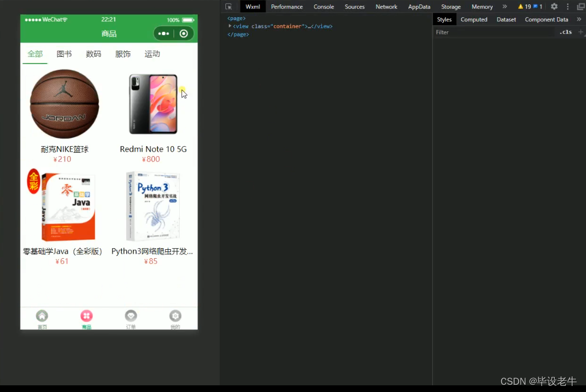Click product title 零基础学Java（全彩版）

tap(63, 251)
